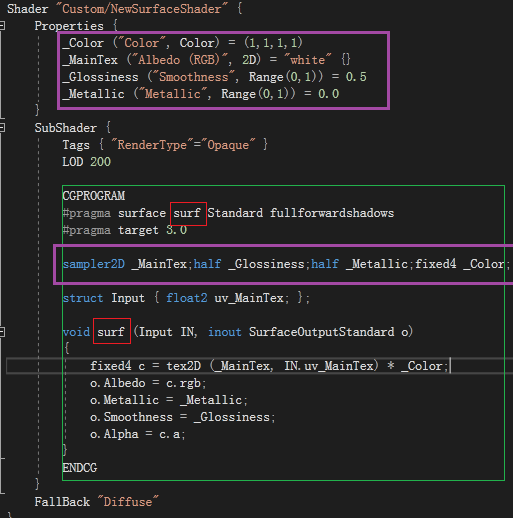
Task: Click the first half _Glossiness declaration
Action: [x=252, y=264]
